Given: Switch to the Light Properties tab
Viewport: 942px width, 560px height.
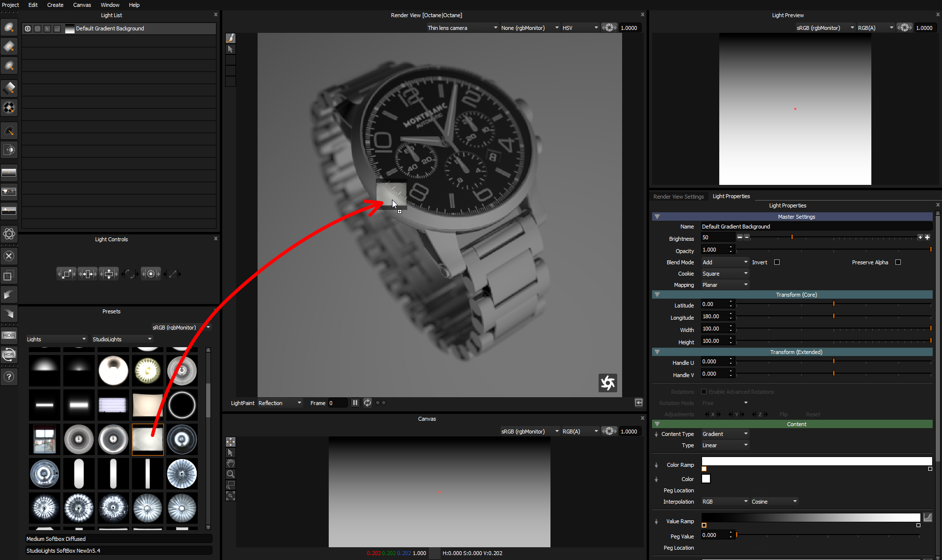Looking at the screenshot, I should click(731, 196).
